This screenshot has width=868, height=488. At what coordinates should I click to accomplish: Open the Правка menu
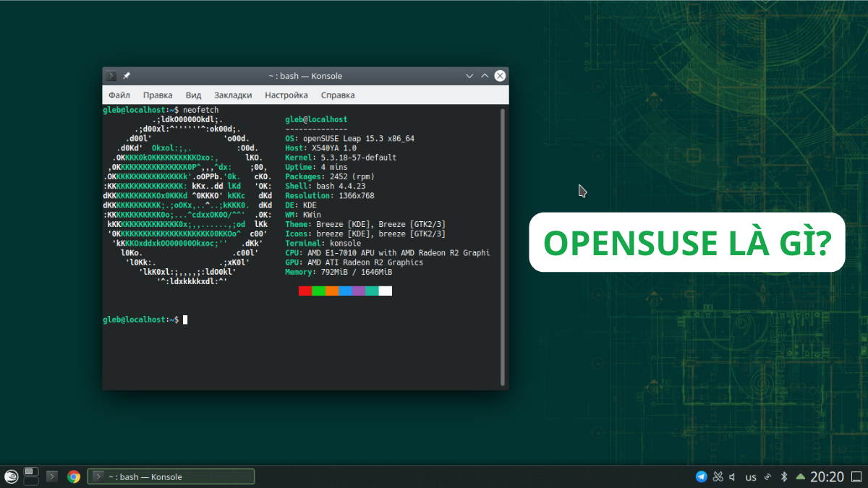click(158, 95)
